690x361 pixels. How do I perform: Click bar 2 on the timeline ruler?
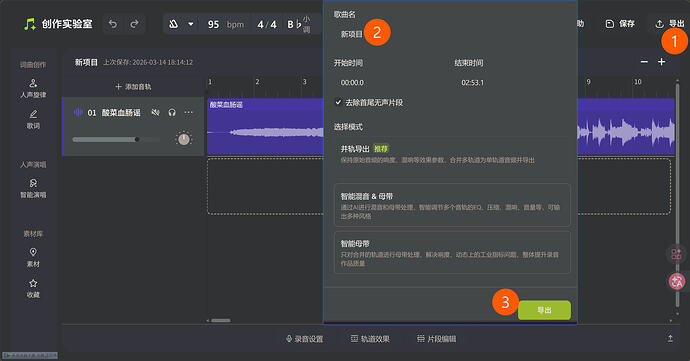(257, 82)
